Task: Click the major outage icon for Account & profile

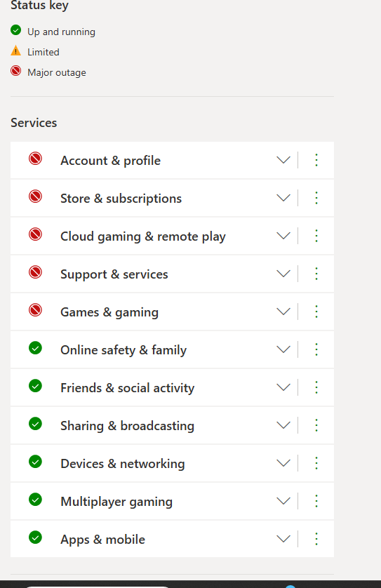Action: pyautogui.click(x=35, y=159)
